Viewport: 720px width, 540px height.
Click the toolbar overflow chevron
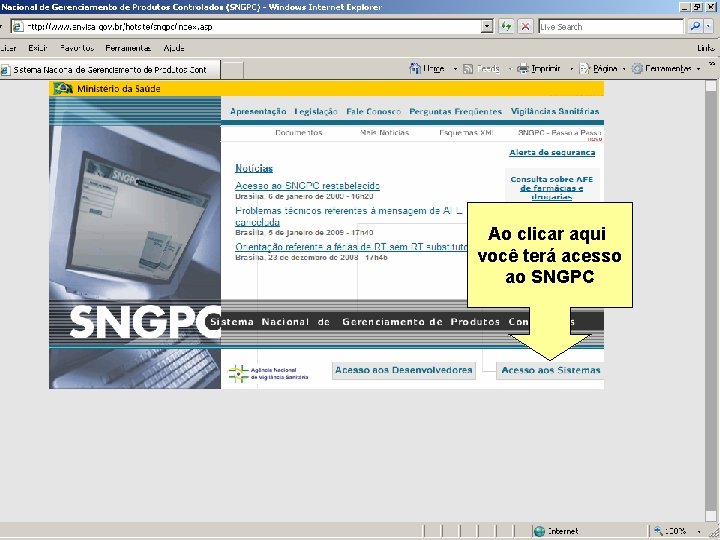(x=711, y=65)
